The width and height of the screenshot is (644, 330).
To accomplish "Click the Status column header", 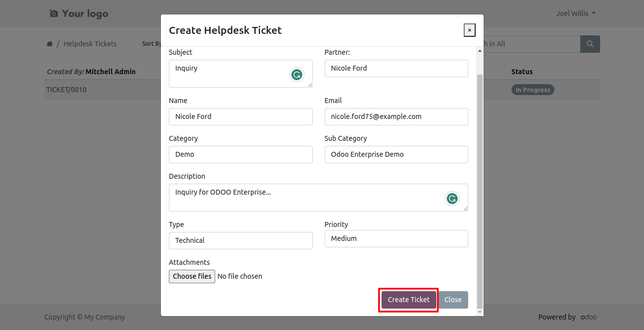I will [522, 72].
